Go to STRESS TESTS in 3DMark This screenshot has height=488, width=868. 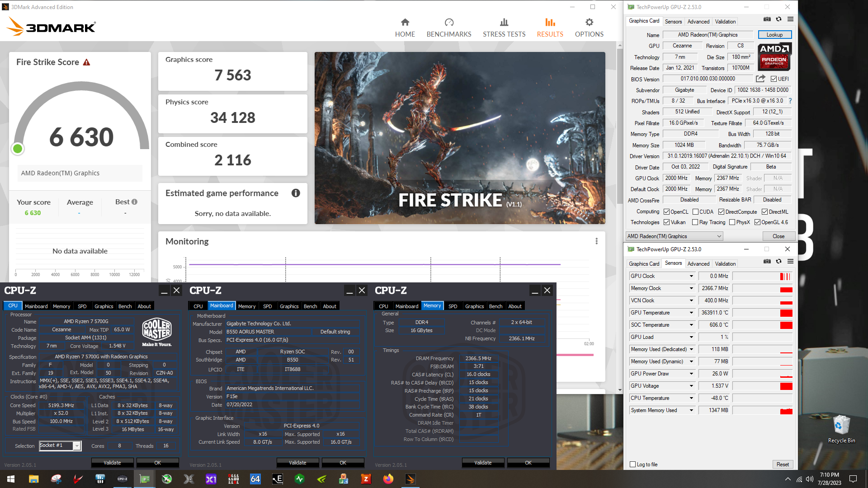(504, 28)
